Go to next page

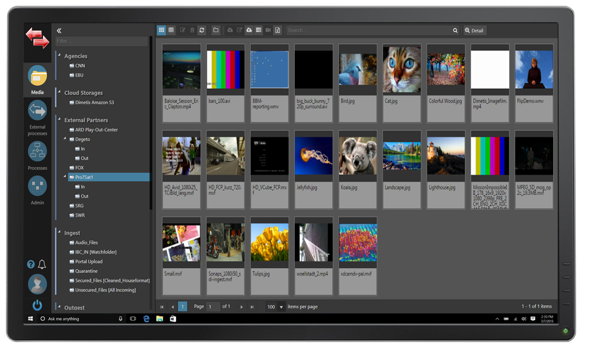coord(241,307)
